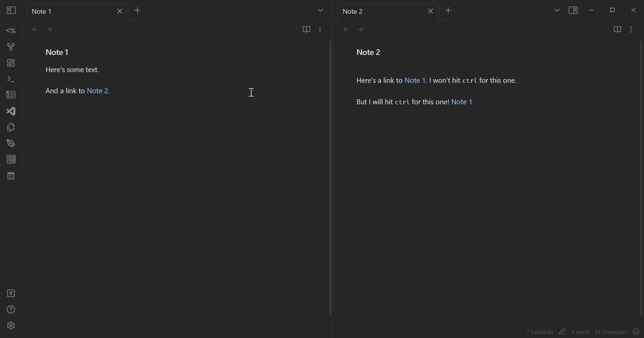
Task: Open the tab list dropdown next to Note 1
Action: click(x=320, y=10)
